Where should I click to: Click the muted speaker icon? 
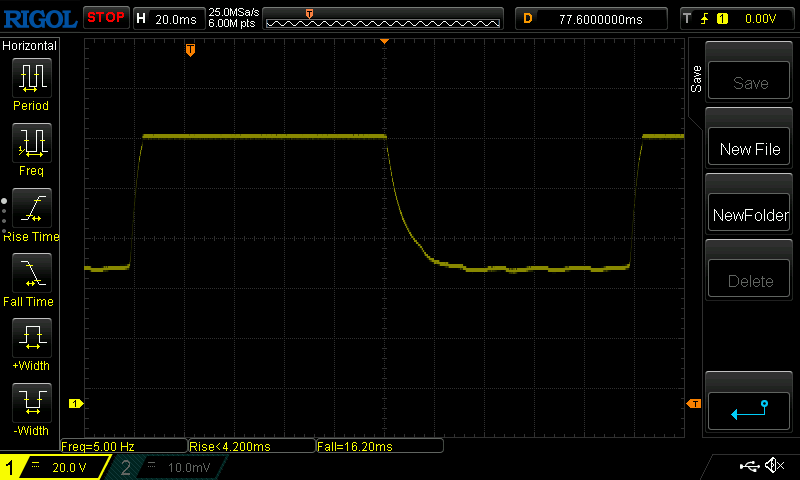(773, 466)
